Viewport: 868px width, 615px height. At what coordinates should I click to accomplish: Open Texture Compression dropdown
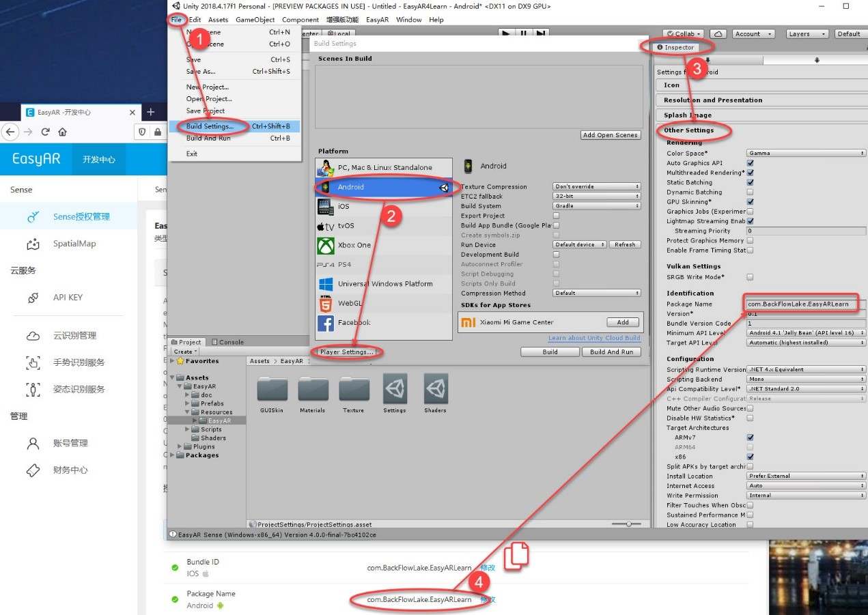pyautogui.click(x=596, y=186)
